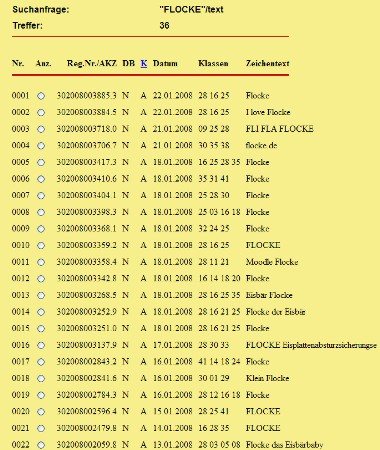Select radio button for entry 0020
Image resolution: width=380 pixels, height=450 pixels.
coord(41,412)
